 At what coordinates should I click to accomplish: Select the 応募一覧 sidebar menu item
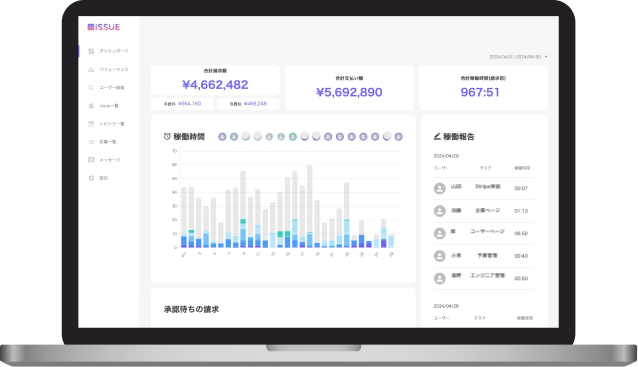click(103, 142)
